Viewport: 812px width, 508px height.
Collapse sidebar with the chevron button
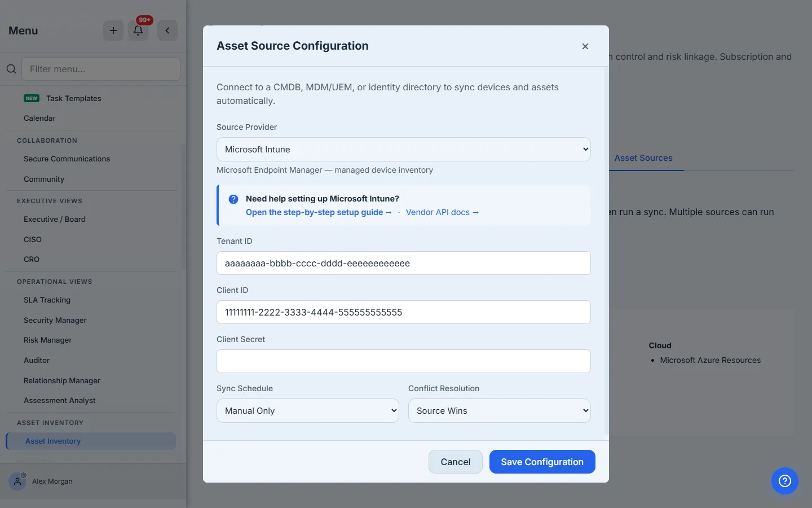pyautogui.click(x=167, y=30)
